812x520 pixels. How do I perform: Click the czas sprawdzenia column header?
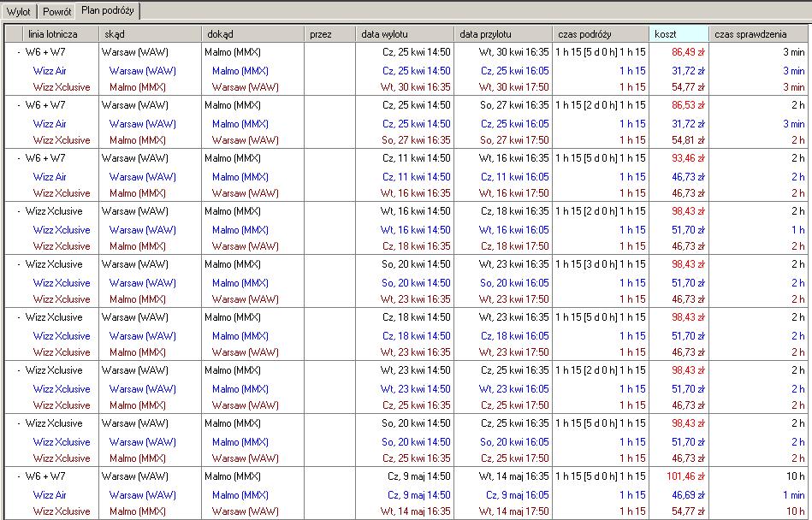(x=758, y=34)
